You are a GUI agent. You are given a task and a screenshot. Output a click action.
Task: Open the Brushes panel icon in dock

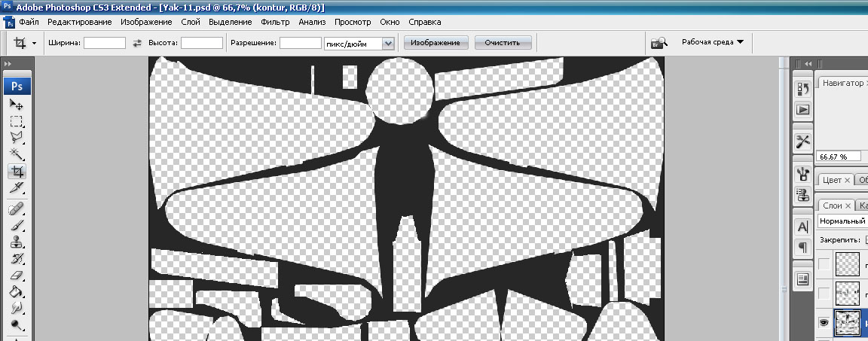click(x=802, y=174)
